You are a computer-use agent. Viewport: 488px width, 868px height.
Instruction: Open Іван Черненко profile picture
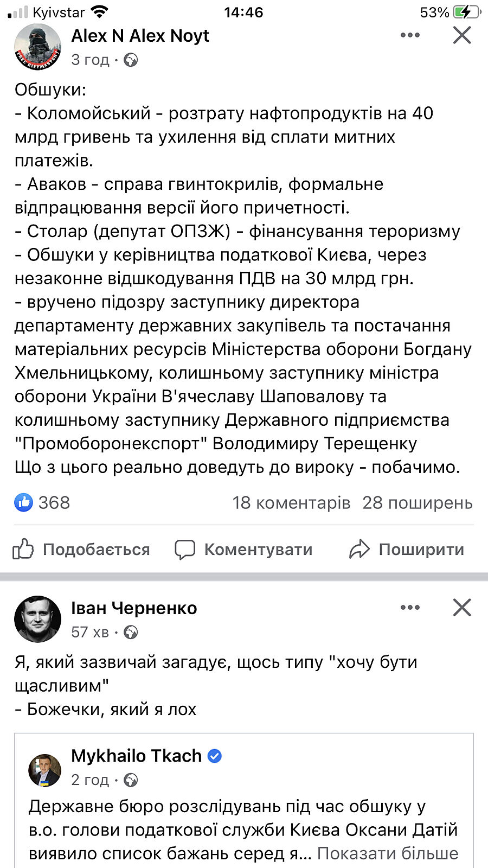(x=37, y=619)
